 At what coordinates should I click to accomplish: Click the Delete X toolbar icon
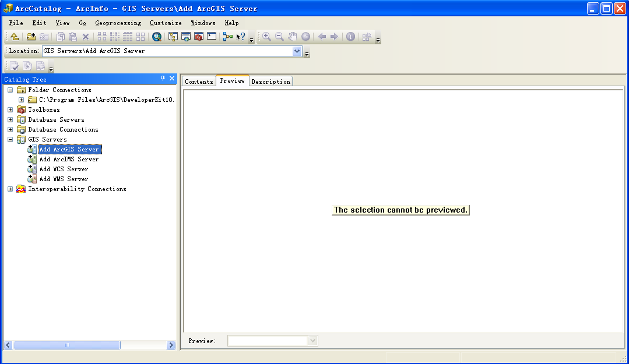coord(86,37)
